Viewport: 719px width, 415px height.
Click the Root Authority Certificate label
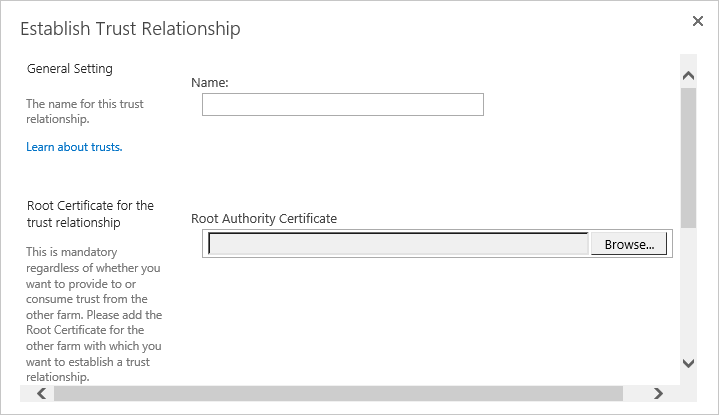(264, 218)
